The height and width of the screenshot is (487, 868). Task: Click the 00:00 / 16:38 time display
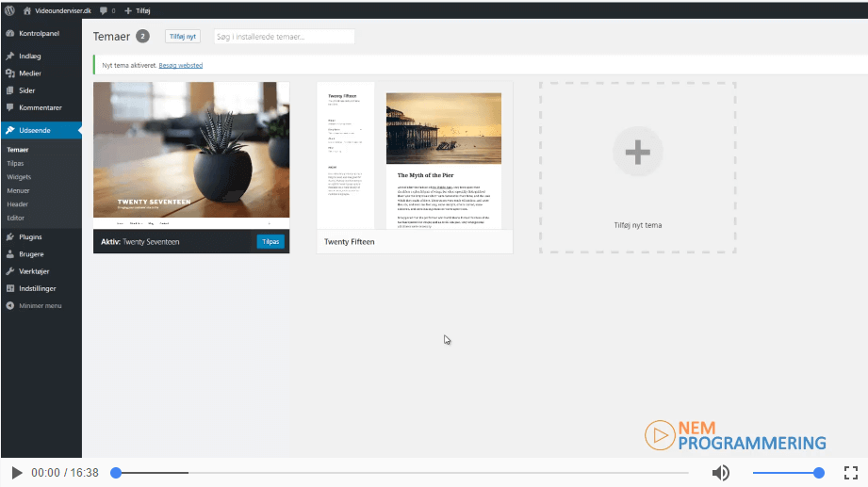pyautogui.click(x=65, y=473)
